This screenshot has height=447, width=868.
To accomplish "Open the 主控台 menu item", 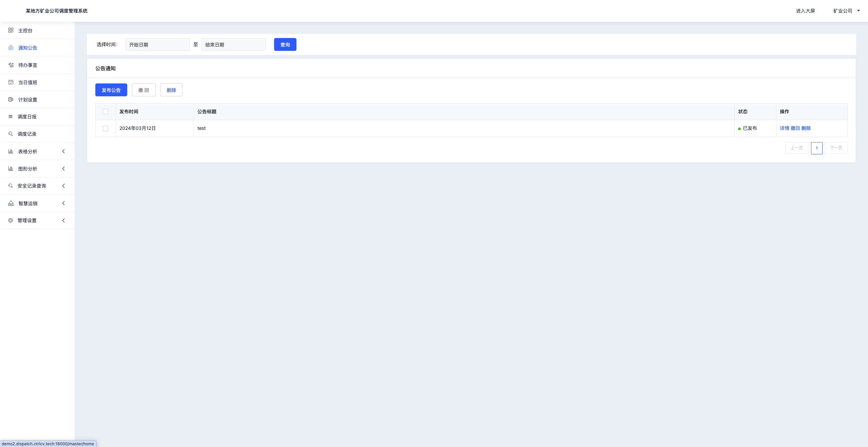I will pyautogui.click(x=37, y=31).
